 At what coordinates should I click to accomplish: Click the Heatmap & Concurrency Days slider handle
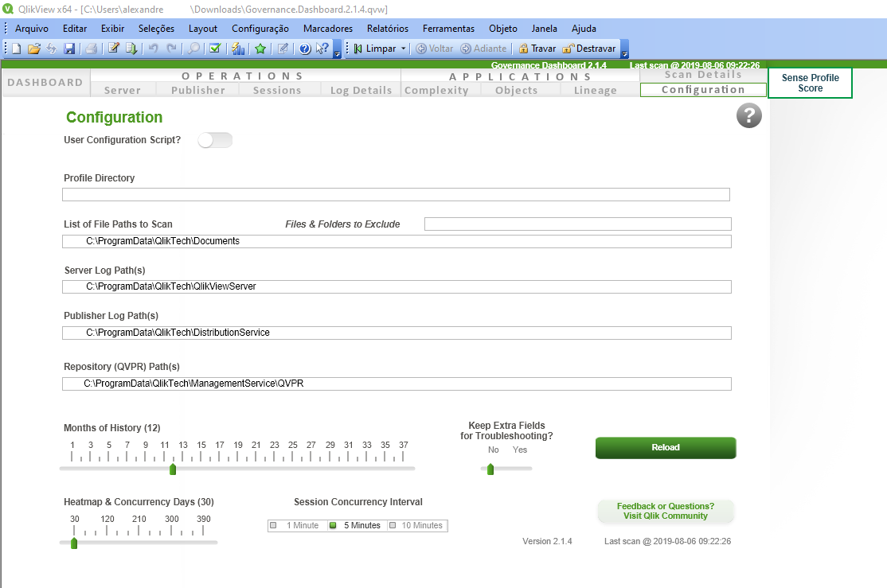(74, 543)
